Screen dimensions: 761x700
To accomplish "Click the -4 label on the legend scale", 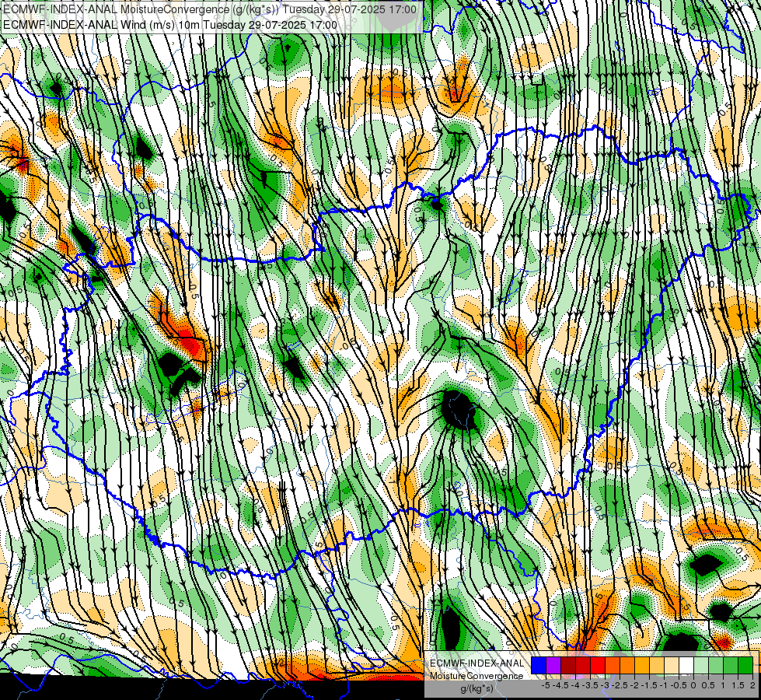I will (575, 685).
